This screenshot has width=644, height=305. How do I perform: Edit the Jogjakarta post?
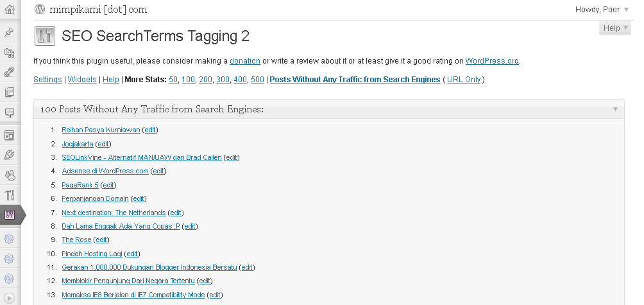coord(103,144)
